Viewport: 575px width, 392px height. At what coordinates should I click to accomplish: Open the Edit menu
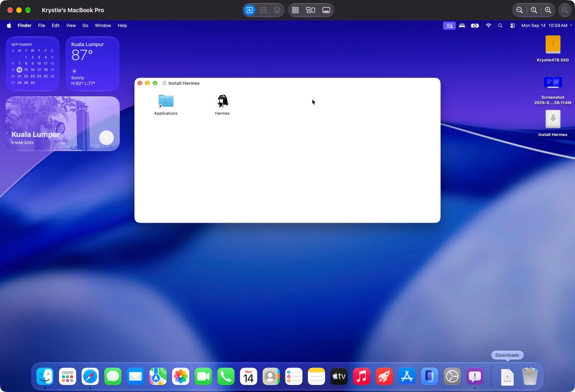click(56, 26)
